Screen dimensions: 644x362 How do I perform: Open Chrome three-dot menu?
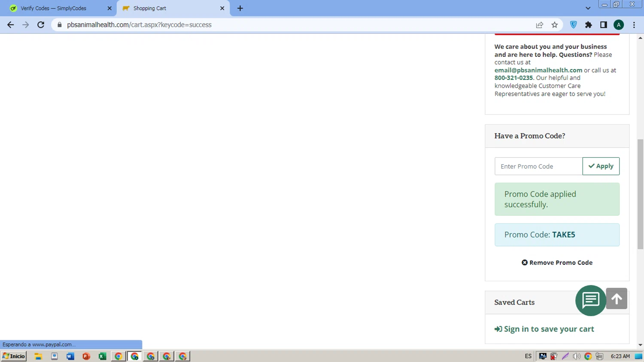coord(634,25)
